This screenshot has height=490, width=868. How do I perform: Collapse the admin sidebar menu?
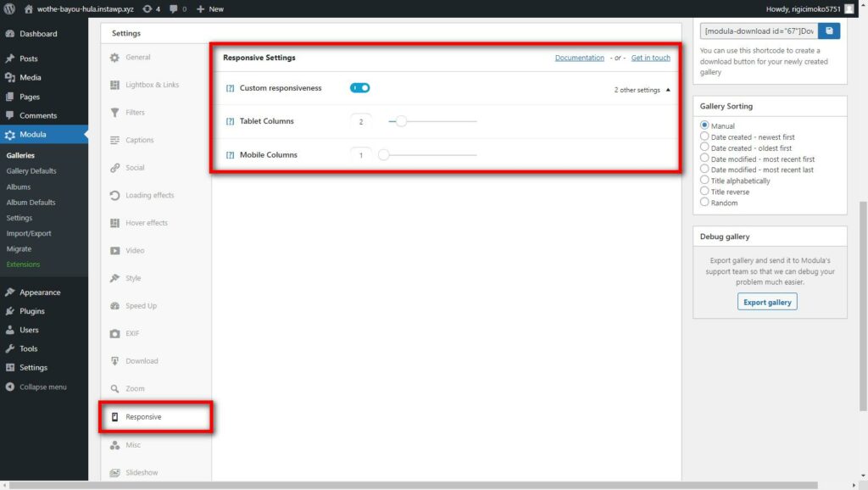coord(36,387)
